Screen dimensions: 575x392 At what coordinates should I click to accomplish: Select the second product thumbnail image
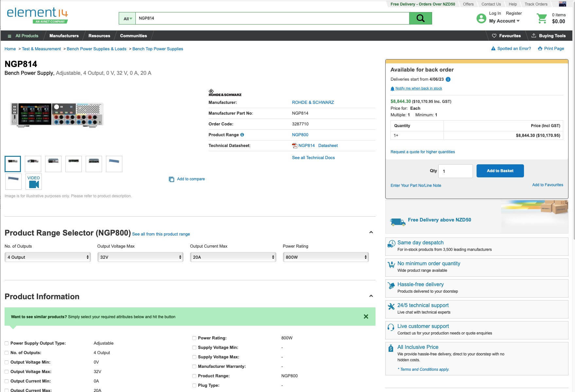click(x=33, y=164)
